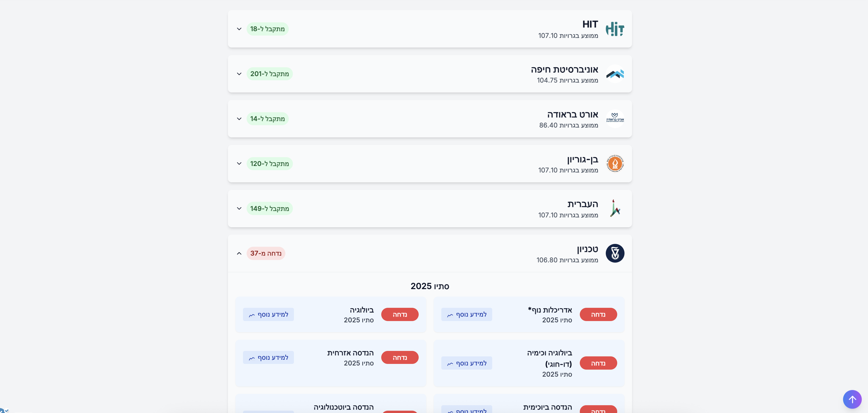Click the Hebrew University logo
Screen dimensions: 868x413
tap(615, 209)
